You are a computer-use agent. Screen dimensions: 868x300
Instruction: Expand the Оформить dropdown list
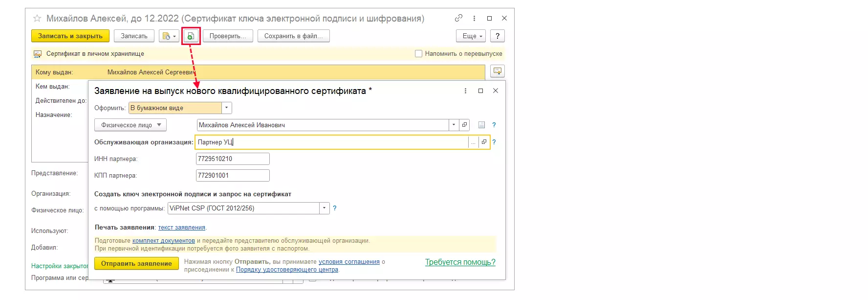click(x=226, y=108)
